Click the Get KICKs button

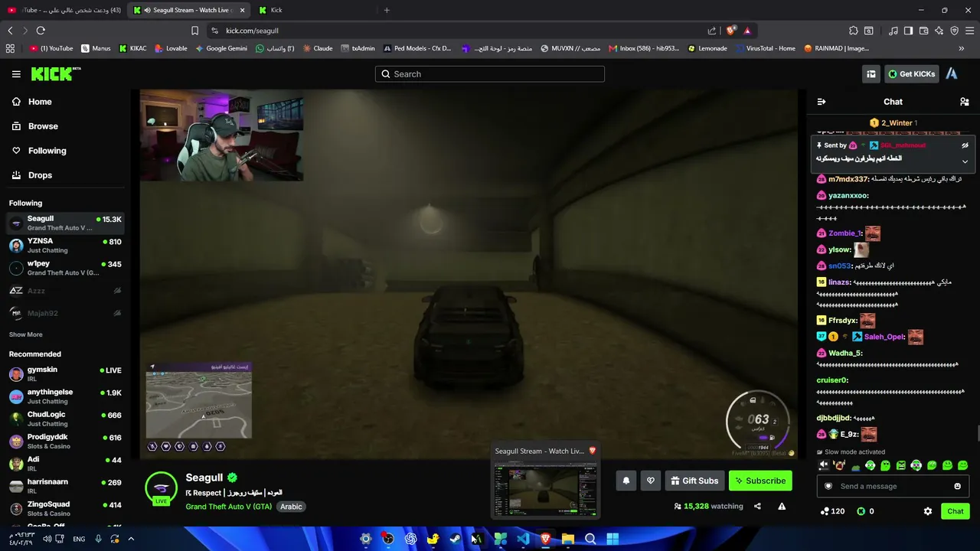point(911,74)
